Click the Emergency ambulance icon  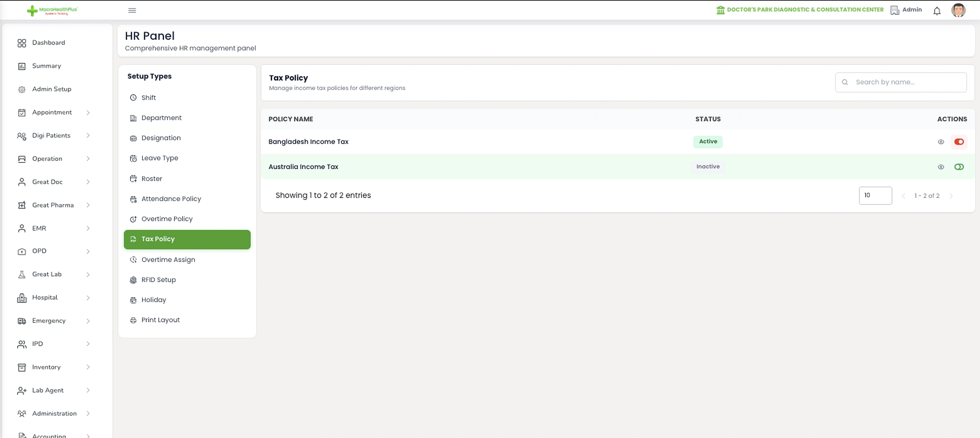coord(22,321)
